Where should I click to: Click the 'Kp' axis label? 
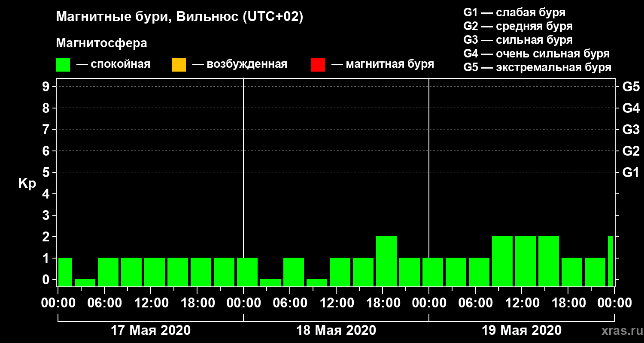(x=27, y=184)
